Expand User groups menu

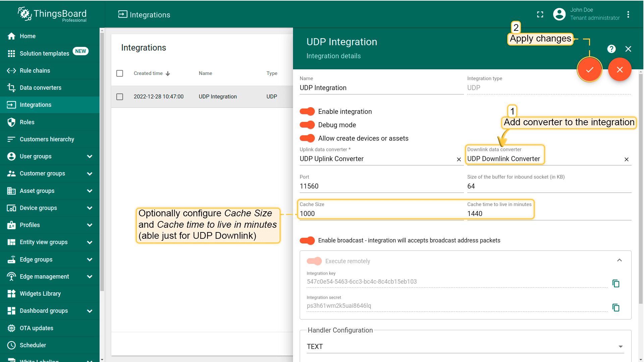point(90,156)
